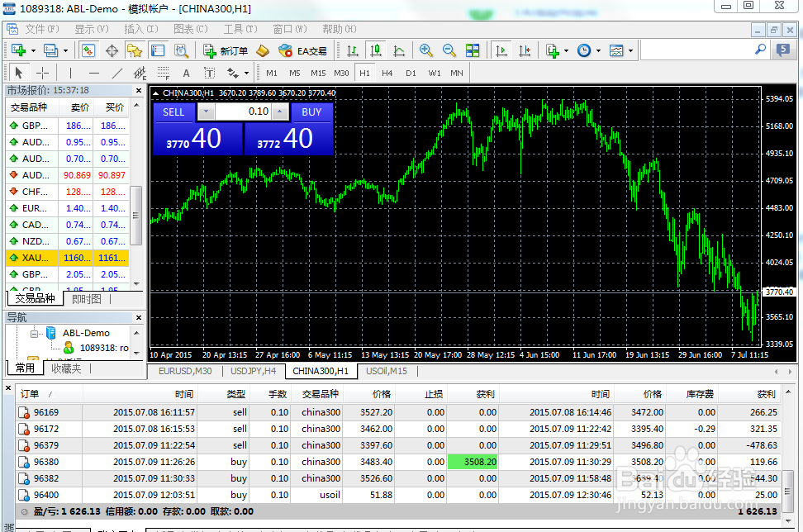
Task: Close the 市场报价 Market Watch panel
Action: click(x=138, y=90)
